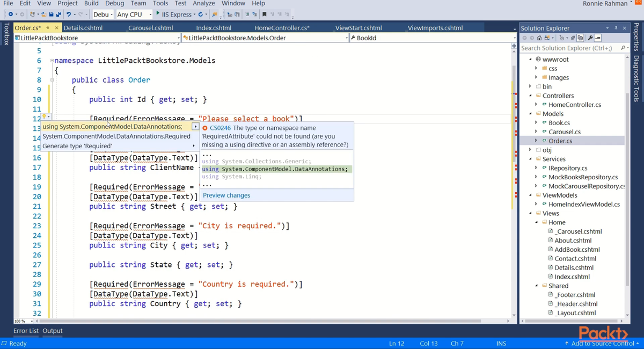Collapse the wwwroot folder in Solution Explorer
The height and width of the screenshot is (349, 644).
click(530, 59)
